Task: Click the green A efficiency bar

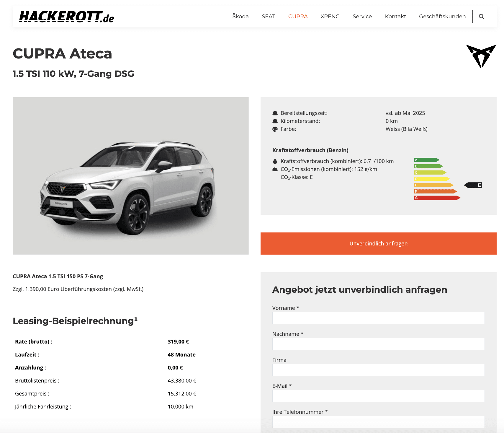Action: pyautogui.click(x=427, y=160)
